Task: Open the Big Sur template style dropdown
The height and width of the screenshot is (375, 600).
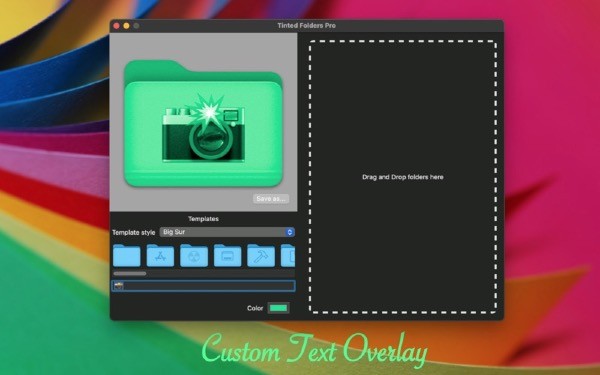Action: [x=227, y=232]
